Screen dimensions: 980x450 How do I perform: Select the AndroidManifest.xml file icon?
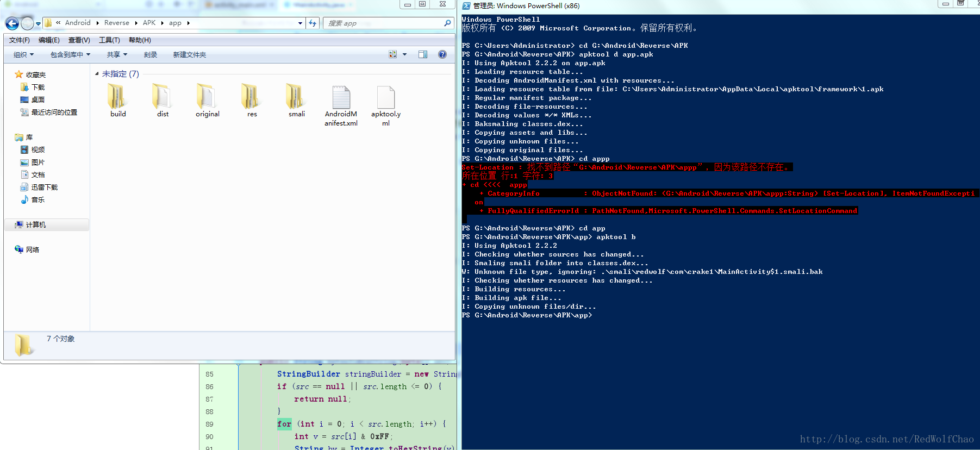point(341,97)
